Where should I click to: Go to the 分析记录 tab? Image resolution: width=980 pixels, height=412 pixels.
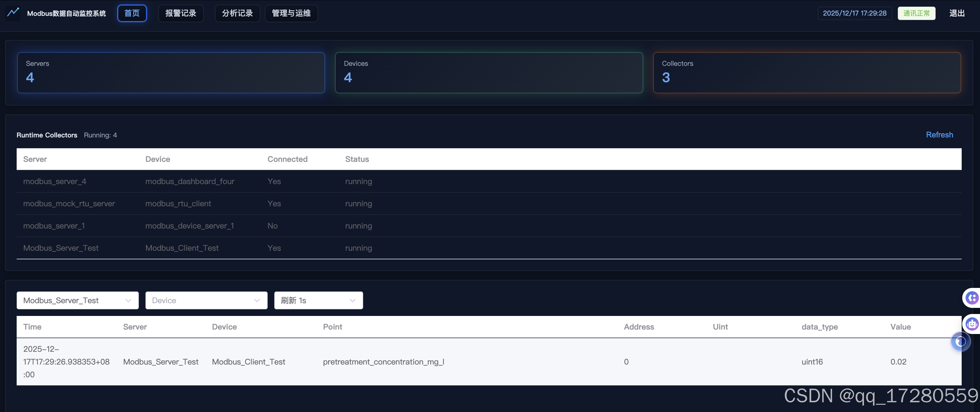click(237, 13)
